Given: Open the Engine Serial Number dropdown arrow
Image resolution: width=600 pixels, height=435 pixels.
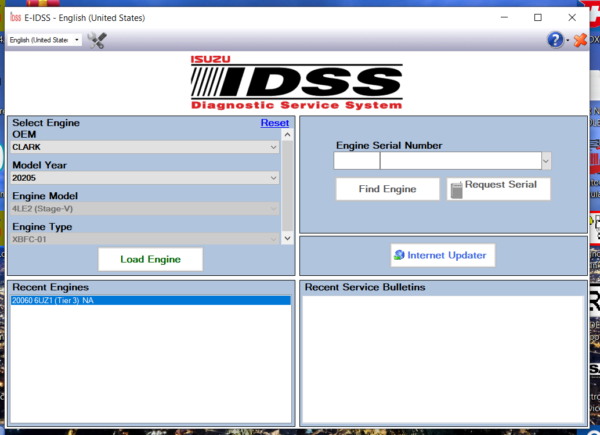Looking at the screenshot, I should pos(546,161).
